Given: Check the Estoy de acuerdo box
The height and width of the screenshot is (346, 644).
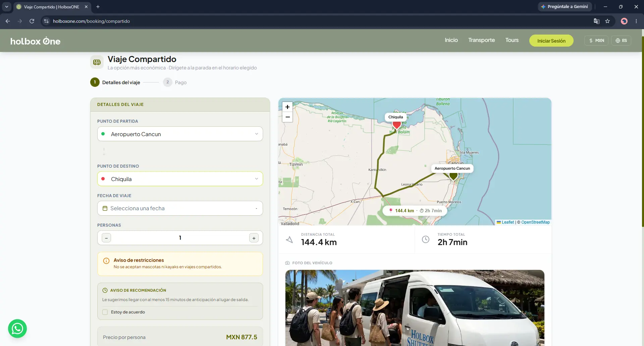Looking at the screenshot, I should pyautogui.click(x=105, y=312).
